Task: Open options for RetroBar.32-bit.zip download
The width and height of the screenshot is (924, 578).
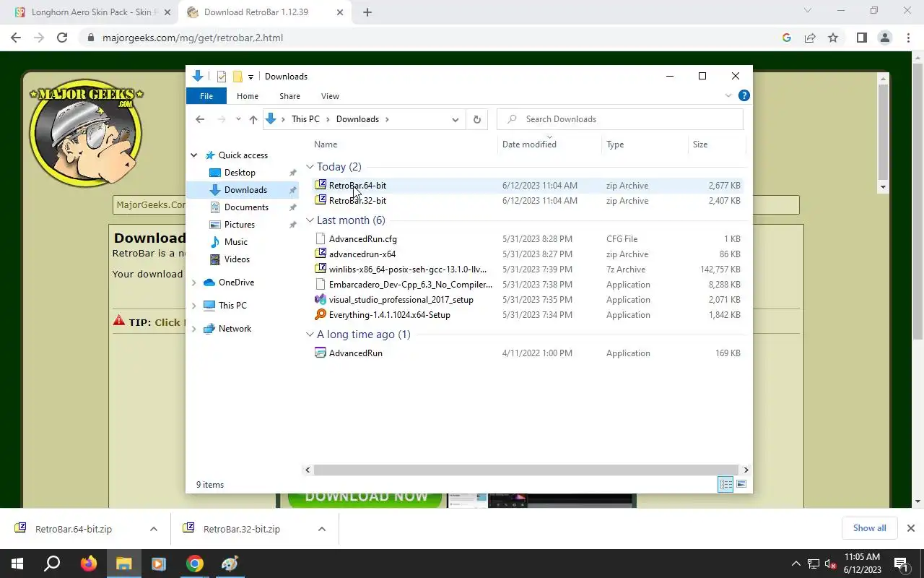Action: click(322, 529)
